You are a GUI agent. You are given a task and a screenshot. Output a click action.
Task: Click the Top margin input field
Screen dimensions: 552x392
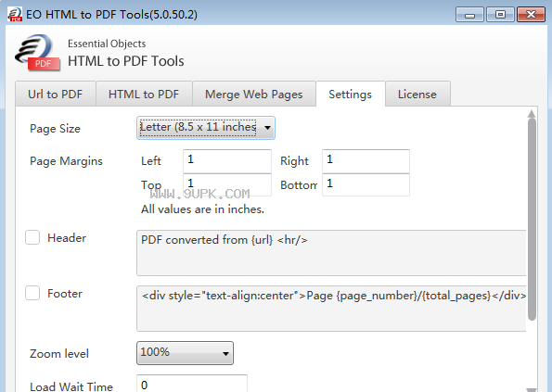[x=227, y=184]
